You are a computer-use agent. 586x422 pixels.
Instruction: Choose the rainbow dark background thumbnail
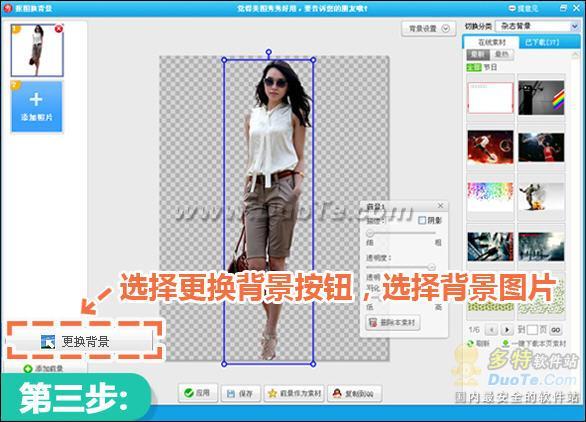click(x=541, y=98)
